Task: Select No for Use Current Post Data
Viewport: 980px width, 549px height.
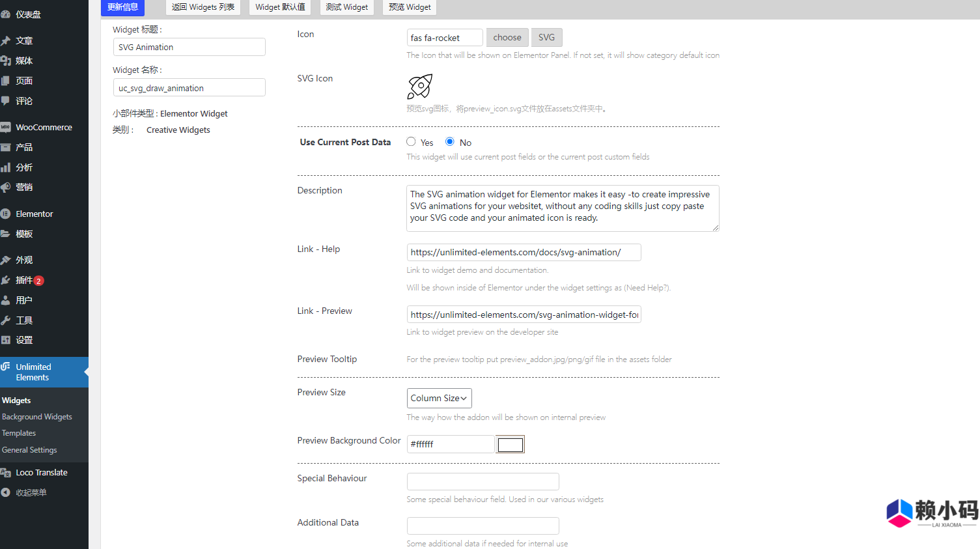Action: (x=449, y=141)
